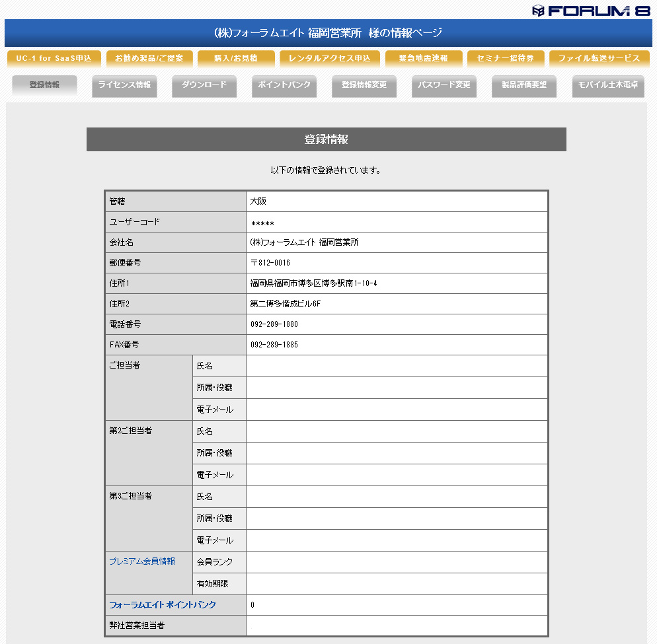Open 緊急地震速報 page
This screenshot has width=657, height=644.
424,59
